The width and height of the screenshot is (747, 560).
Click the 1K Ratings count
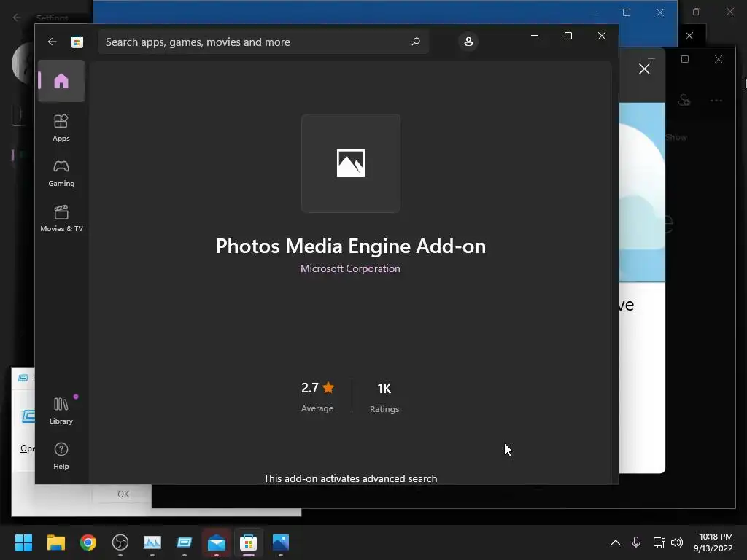click(384, 397)
